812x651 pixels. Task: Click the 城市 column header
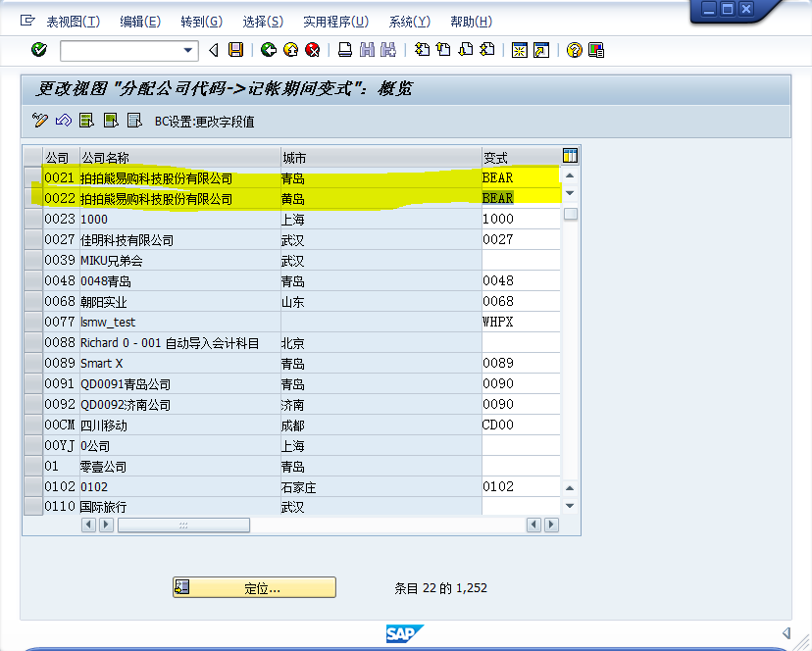pyautogui.click(x=381, y=158)
